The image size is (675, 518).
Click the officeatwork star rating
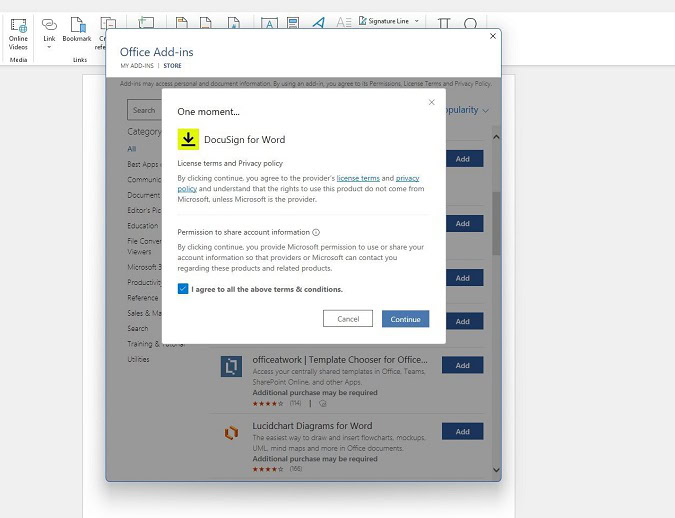tap(268, 403)
